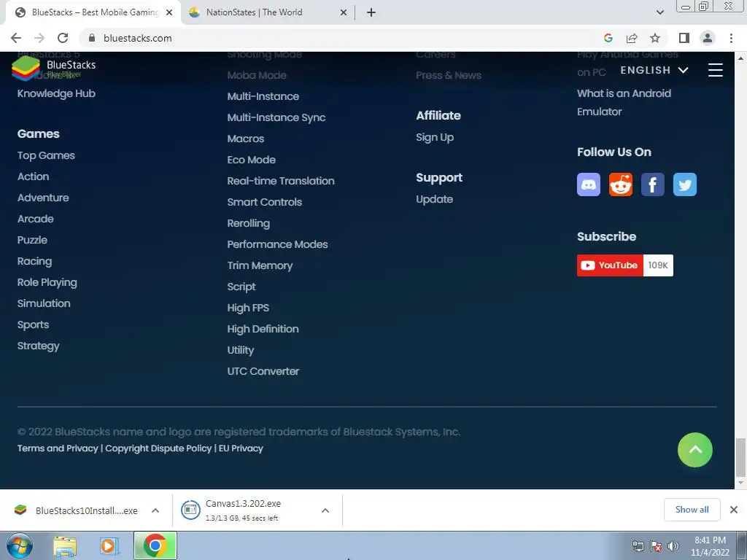This screenshot has width=747, height=560.
Task: Close the downloads bar
Action: [x=734, y=510]
